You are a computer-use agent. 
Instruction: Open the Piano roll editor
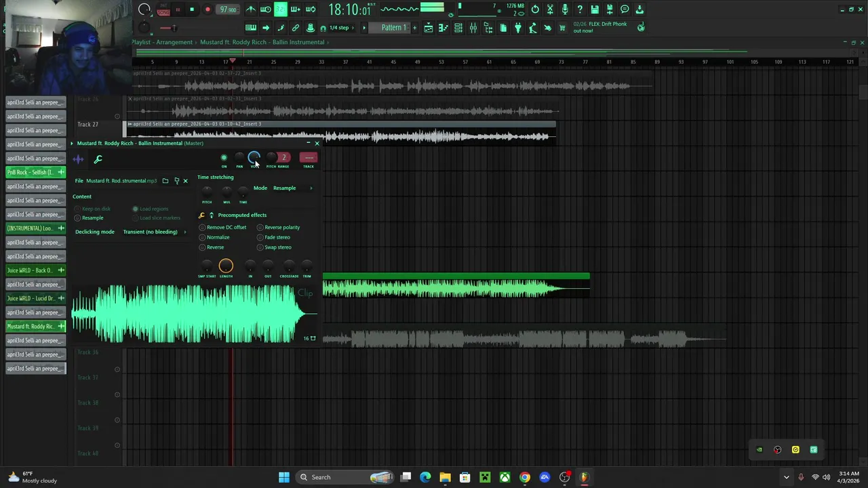pyautogui.click(x=443, y=28)
